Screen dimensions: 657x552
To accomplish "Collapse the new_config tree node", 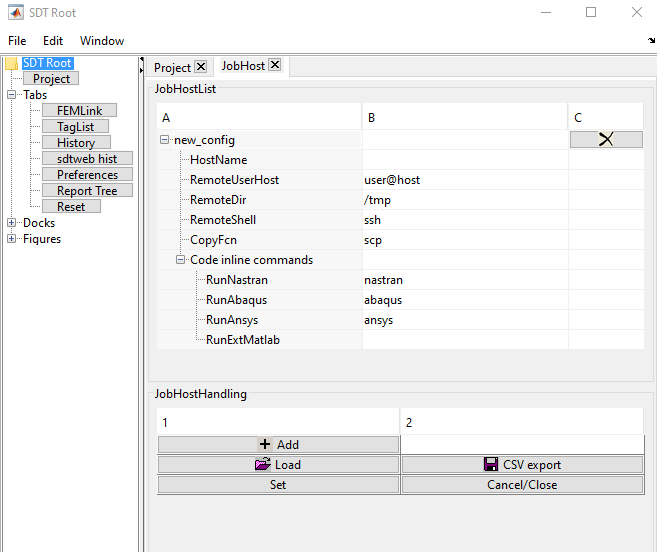I will click(164, 140).
